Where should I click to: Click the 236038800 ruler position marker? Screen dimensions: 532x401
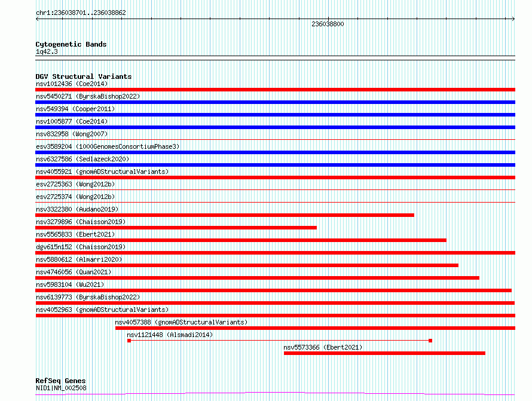tap(328, 24)
